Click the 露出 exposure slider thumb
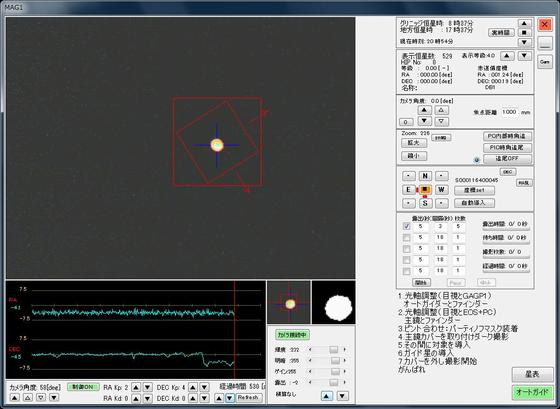Viewport: 560px width, 409px height. pyautogui.click(x=334, y=383)
